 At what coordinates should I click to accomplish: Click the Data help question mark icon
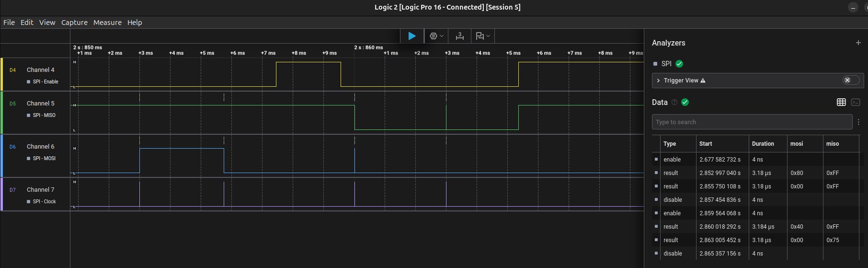[x=674, y=102]
